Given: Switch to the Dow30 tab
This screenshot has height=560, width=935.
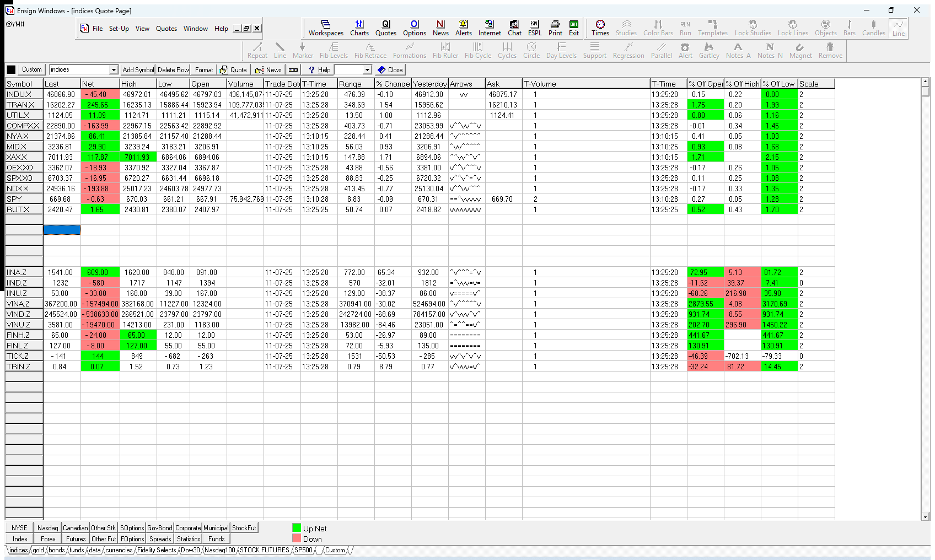Looking at the screenshot, I should (190, 550).
